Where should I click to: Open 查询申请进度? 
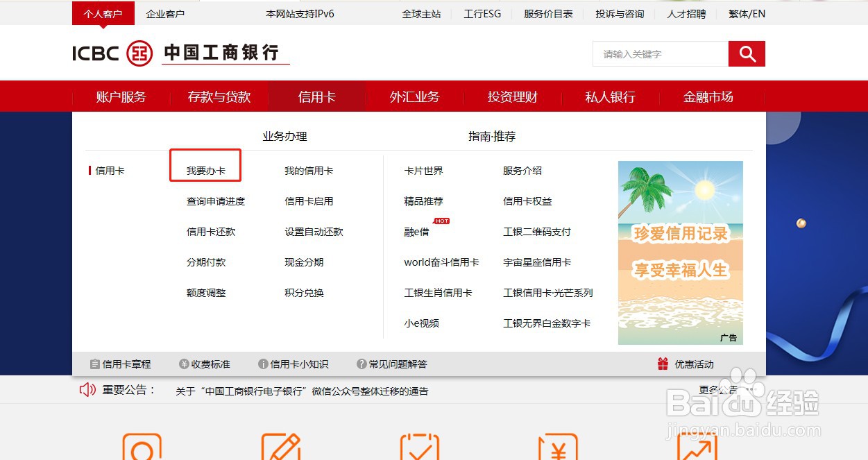click(216, 201)
